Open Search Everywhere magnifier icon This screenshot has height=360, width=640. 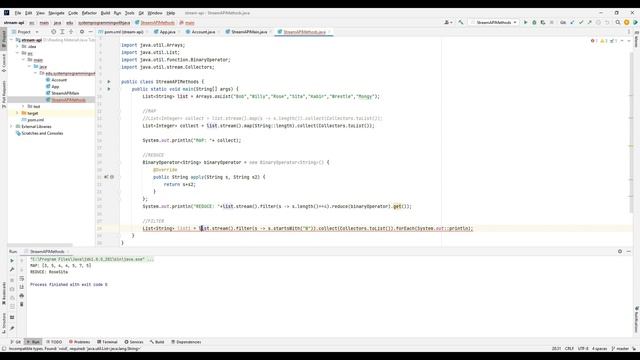618,22
